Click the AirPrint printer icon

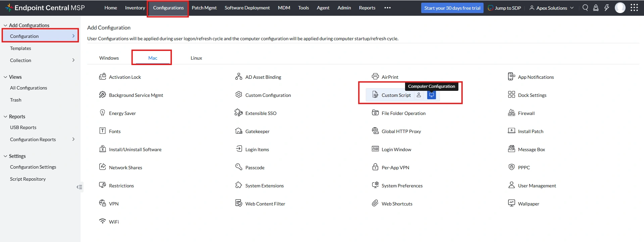[x=375, y=77]
